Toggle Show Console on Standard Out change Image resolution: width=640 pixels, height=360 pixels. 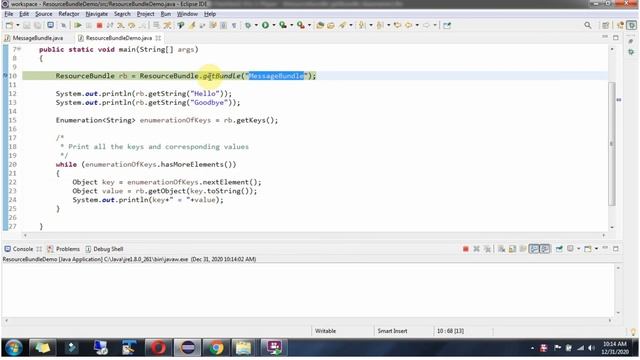click(x=534, y=249)
